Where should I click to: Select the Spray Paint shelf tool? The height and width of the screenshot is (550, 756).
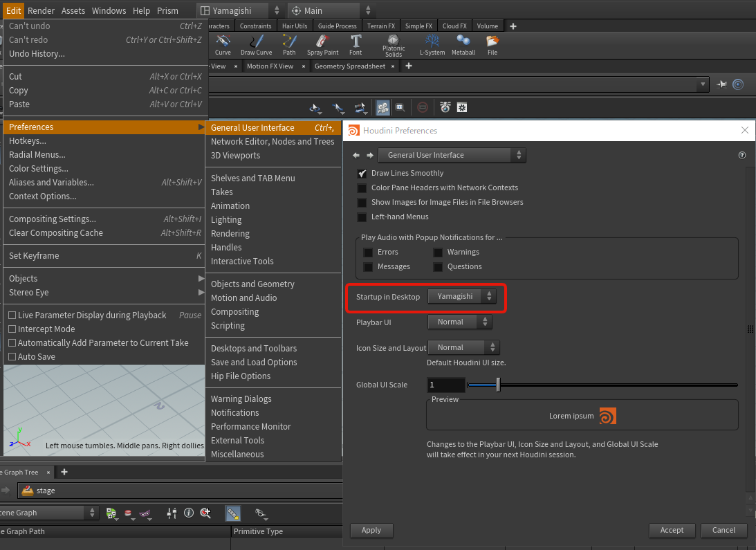[322, 45]
